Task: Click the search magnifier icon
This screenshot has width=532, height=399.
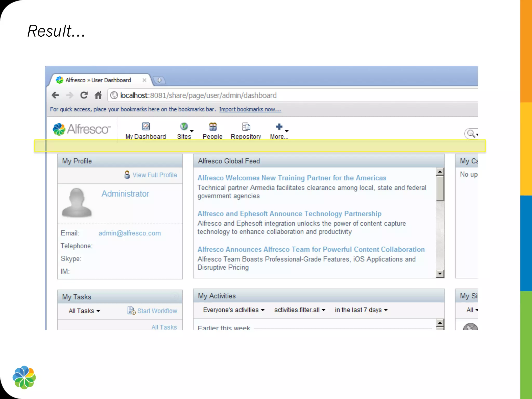Action: click(x=471, y=134)
